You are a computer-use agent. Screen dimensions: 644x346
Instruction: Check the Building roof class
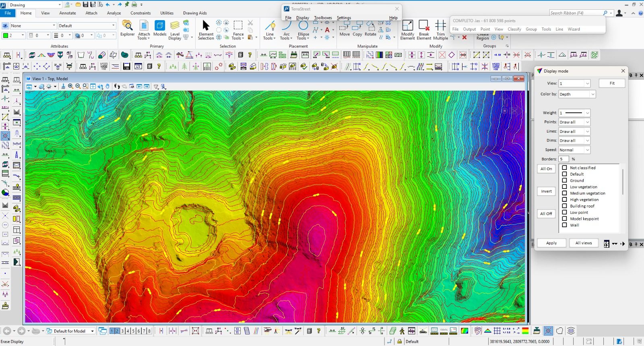point(564,206)
